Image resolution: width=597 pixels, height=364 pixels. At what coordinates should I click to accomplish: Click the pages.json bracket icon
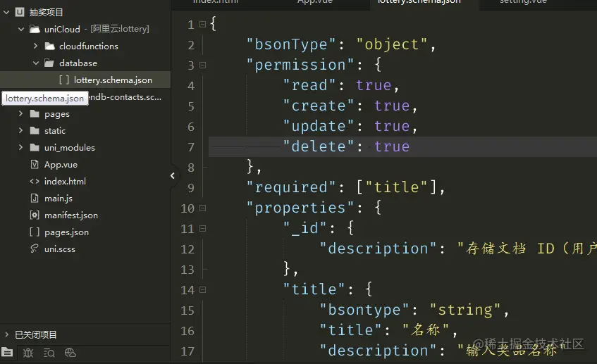click(x=35, y=232)
